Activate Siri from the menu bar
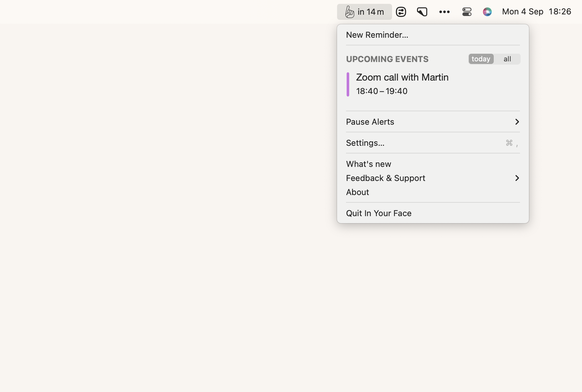Screen dimensions: 582x392 tap(487, 12)
